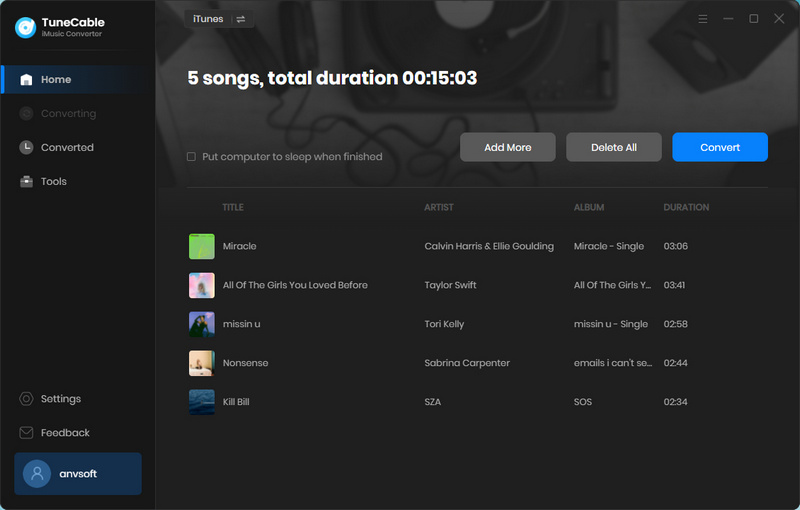The image size is (800, 510).
Task: Click artist Tori Kelly
Action: [x=444, y=324]
